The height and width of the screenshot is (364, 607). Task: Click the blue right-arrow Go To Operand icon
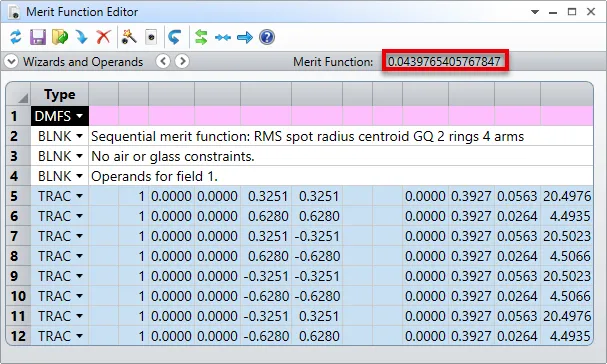click(x=245, y=38)
